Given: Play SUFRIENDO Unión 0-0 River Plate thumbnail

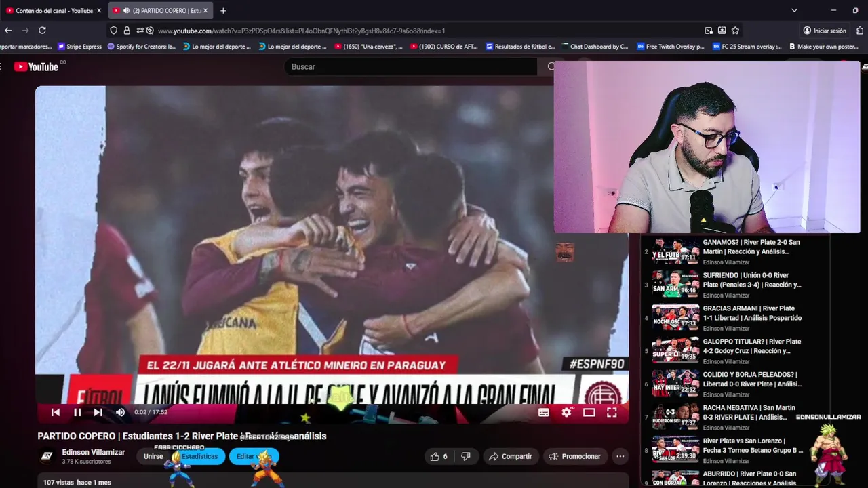Looking at the screenshot, I should click(675, 283).
